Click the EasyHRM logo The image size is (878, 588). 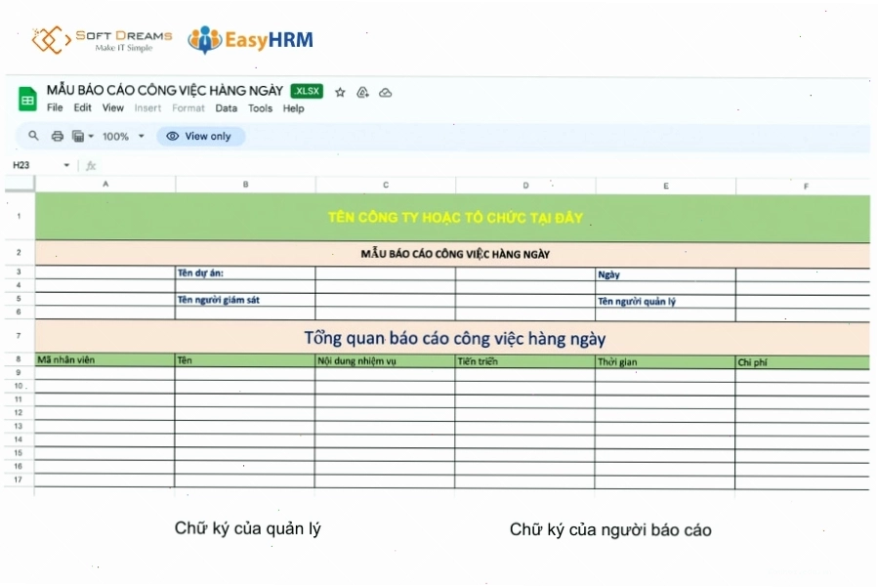click(250, 40)
